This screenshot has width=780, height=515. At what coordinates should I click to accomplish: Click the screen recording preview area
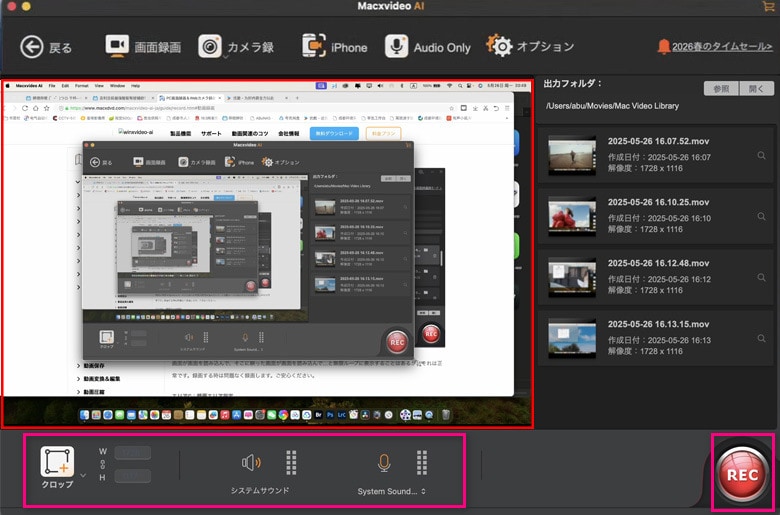coord(267,254)
